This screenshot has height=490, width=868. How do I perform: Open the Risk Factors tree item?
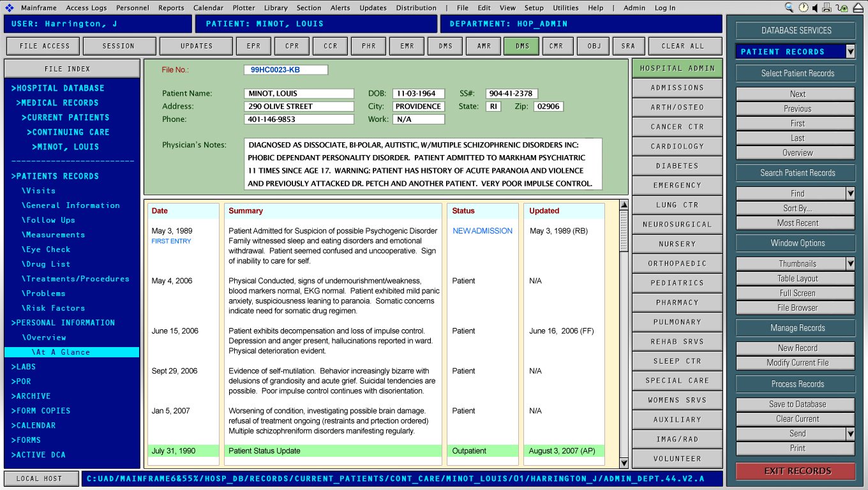pyautogui.click(x=53, y=308)
